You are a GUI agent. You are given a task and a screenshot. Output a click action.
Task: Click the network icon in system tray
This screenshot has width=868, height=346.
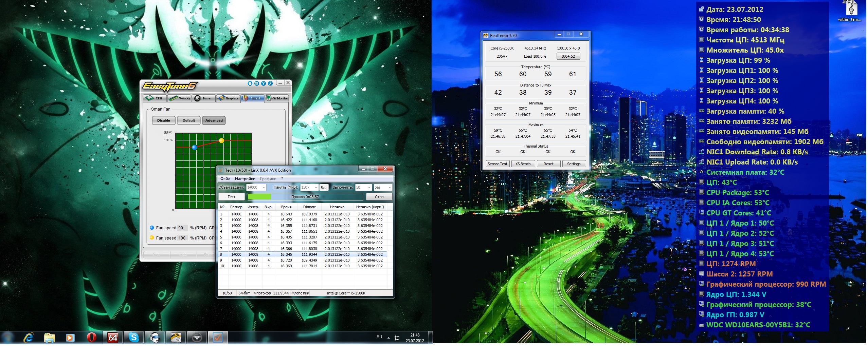click(x=397, y=338)
